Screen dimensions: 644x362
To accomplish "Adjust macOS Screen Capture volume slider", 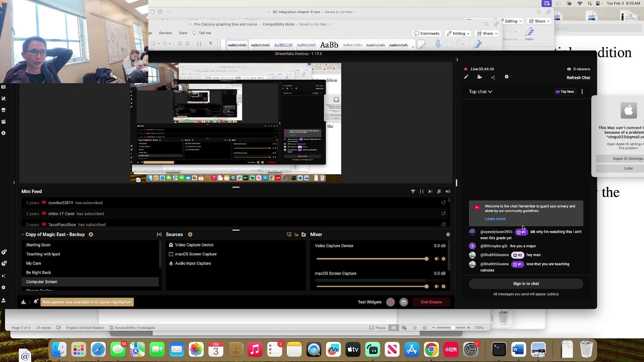I will click(372, 287).
